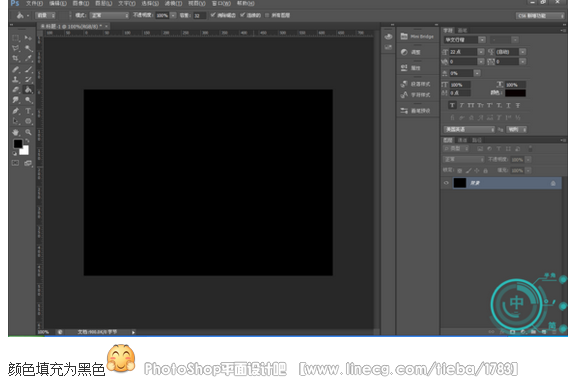The width and height of the screenshot is (568, 386).
Task: Select the Zoom tool in toolbox
Action: pyautogui.click(x=28, y=132)
